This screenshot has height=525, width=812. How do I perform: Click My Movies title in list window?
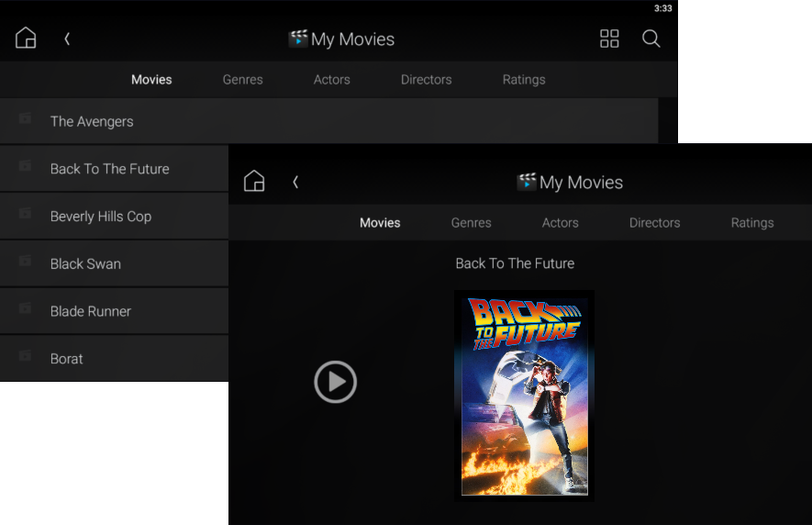click(352, 39)
